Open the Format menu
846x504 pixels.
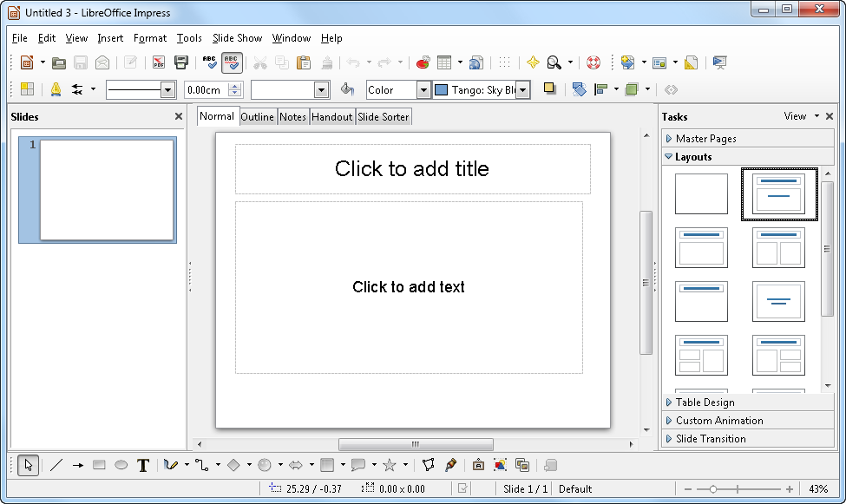(x=150, y=38)
